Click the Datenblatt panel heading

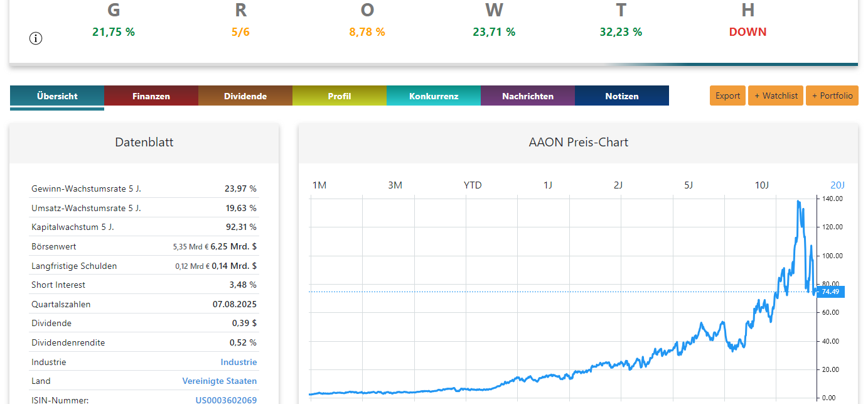click(x=144, y=143)
